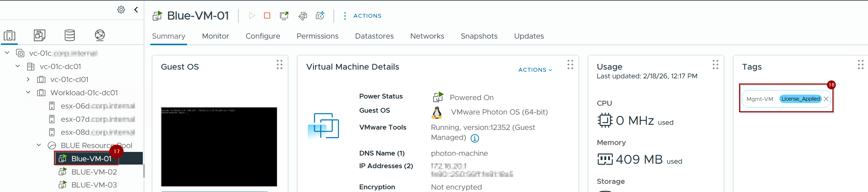Screen dimensions: 868x192
Task: Collapse the navigation sidebar with the arrow
Action: click(136, 10)
